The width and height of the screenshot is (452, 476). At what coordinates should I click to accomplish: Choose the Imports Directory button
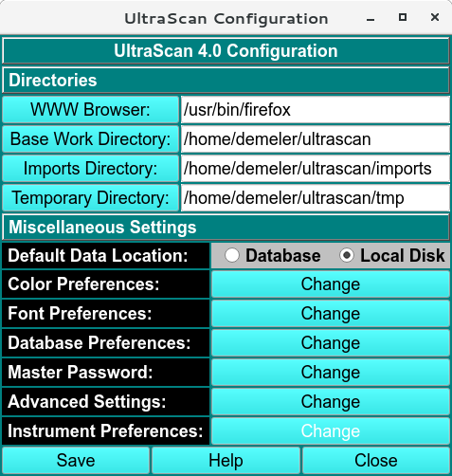click(x=90, y=169)
